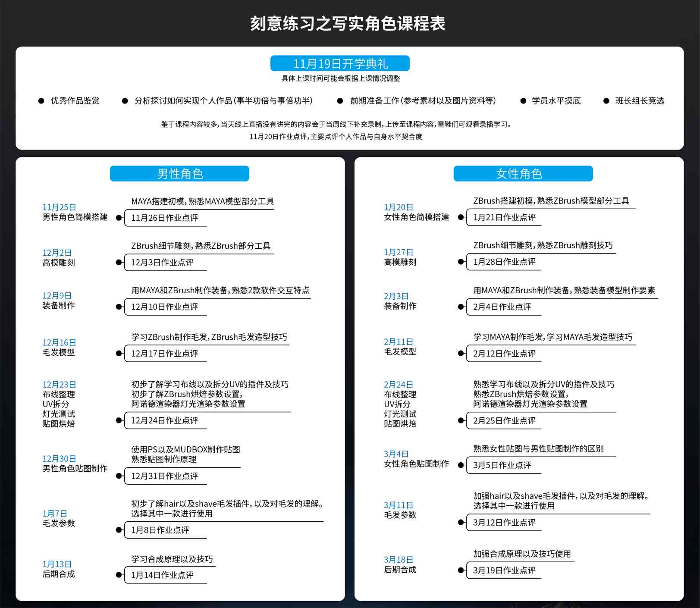Click the text 加强合成原理以及技巧使用
The height and width of the screenshot is (608, 700).
(522, 554)
